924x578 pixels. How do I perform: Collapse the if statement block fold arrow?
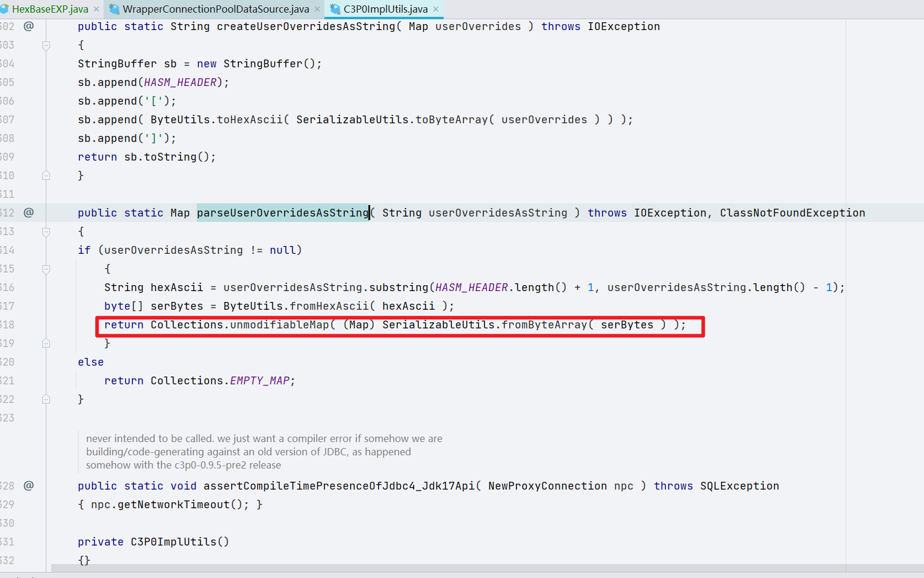coord(45,268)
